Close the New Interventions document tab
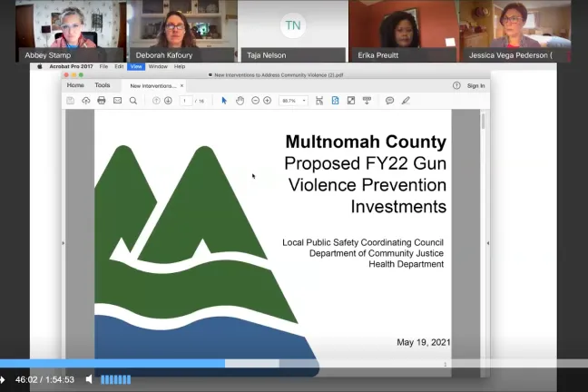The image size is (588, 392). click(181, 86)
